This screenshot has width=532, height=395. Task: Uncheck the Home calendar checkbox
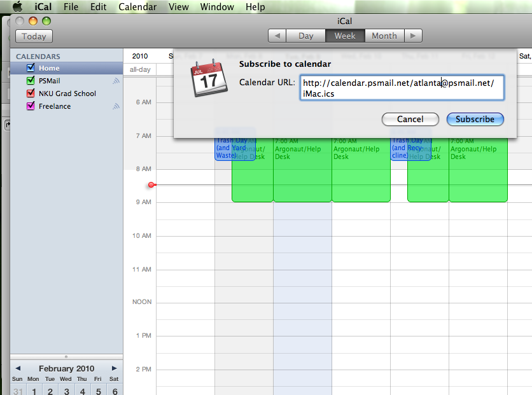point(31,68)
